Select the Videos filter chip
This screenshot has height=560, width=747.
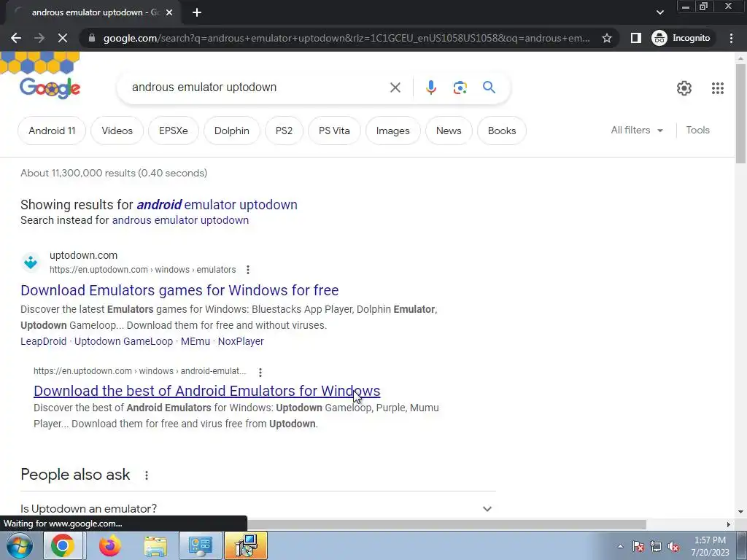click(117, 131)
